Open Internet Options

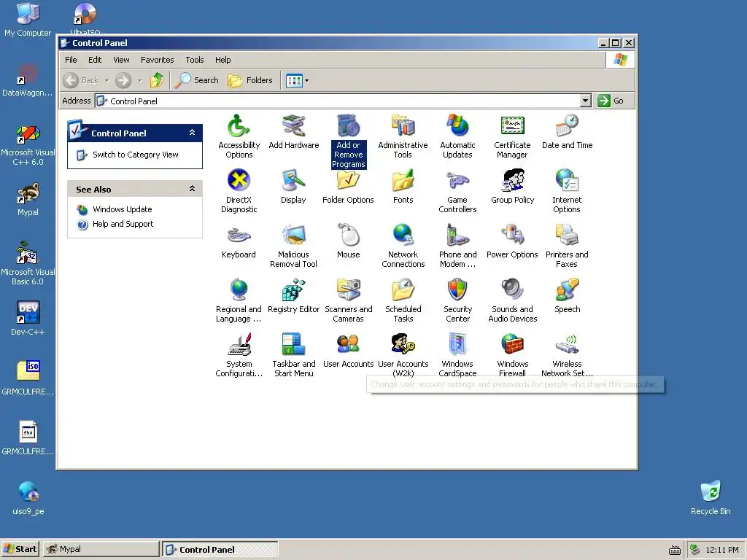pyautogui.click(x=567, y=191)
